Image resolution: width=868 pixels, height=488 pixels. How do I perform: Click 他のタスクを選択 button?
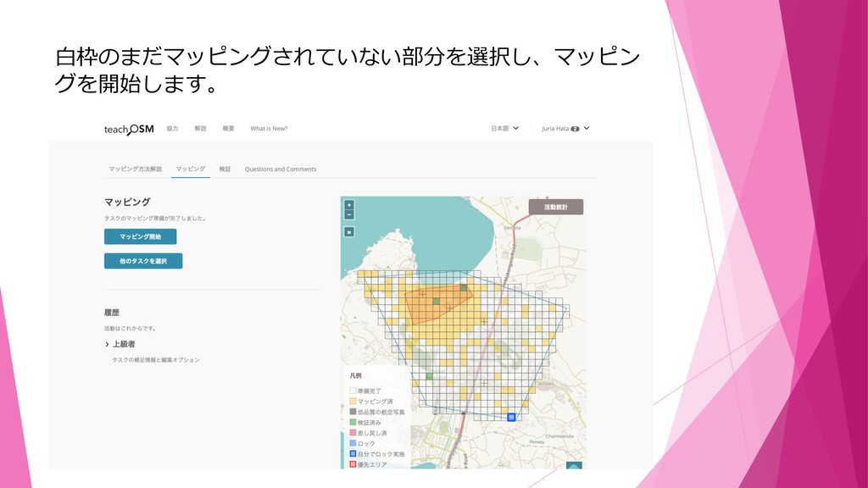coord(143,261)
